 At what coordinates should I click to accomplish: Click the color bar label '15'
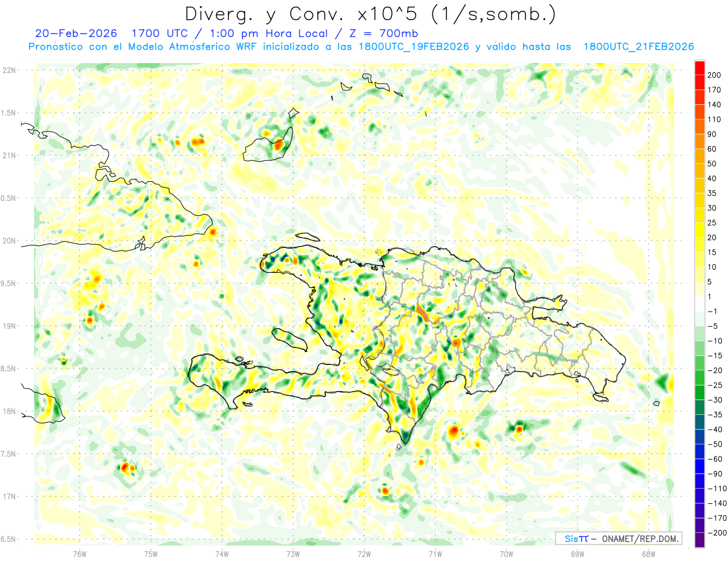click(x=712, y=252)
